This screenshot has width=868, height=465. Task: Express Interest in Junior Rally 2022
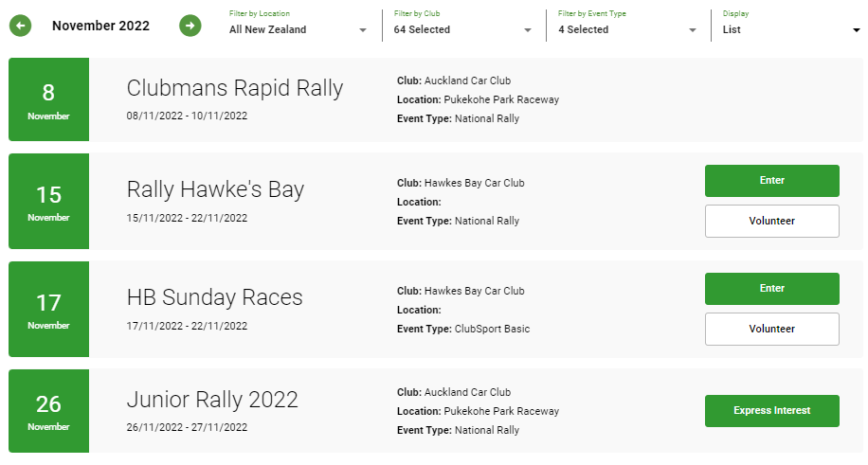[771, 411]
